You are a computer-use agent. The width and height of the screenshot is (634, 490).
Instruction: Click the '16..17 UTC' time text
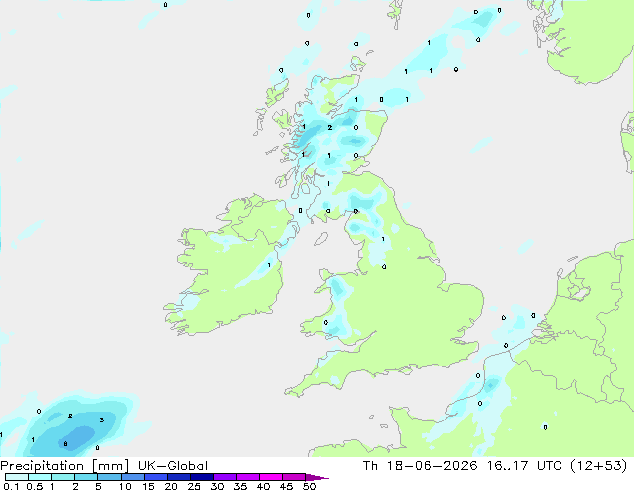click(524, 466)
